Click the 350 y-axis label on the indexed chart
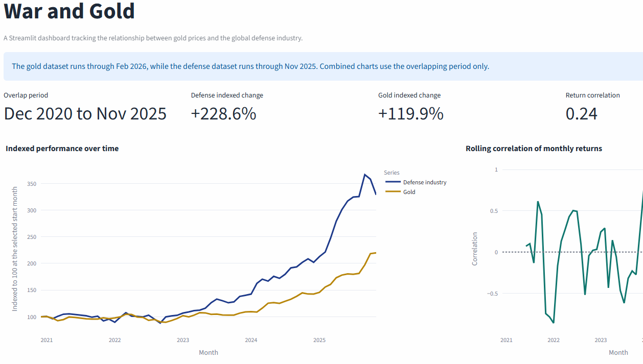The width and height of the screenshot is (643, 364). 31,184
